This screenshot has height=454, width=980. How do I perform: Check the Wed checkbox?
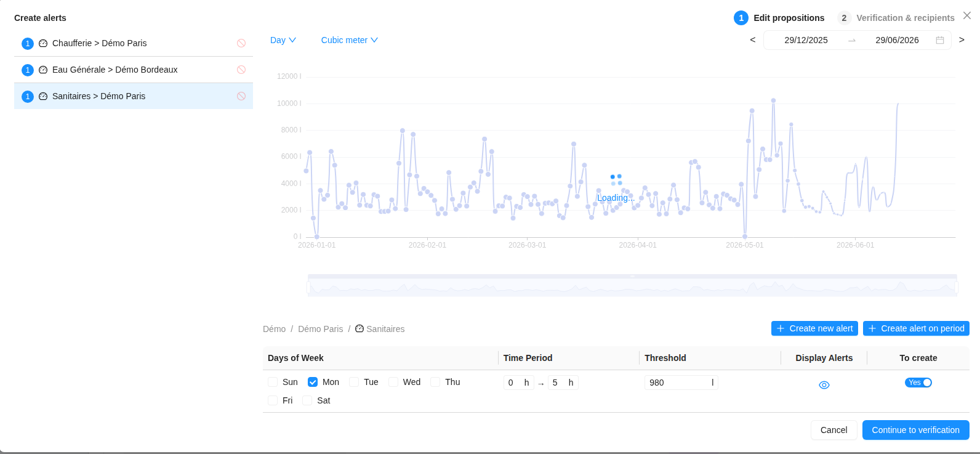click(393, 382)
